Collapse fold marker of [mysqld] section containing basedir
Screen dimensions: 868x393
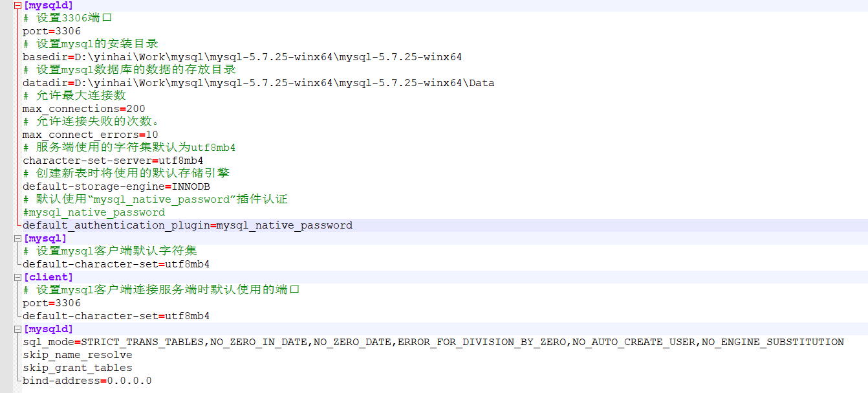(x=18, y=5)
